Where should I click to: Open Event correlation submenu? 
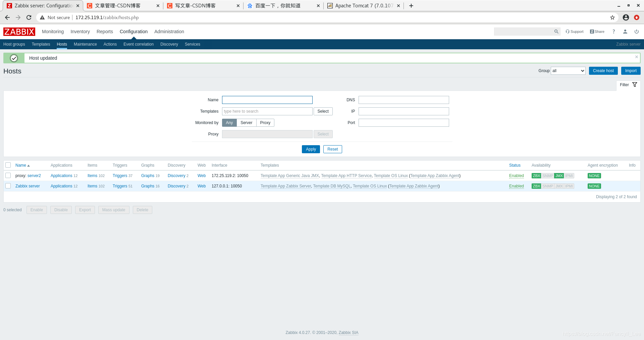click(x=139, y=44)
